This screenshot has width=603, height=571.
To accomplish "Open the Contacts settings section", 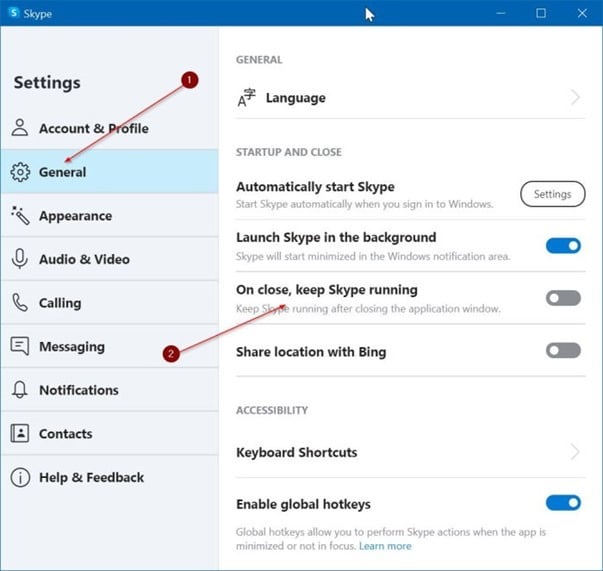I will [x=110, y=433].
